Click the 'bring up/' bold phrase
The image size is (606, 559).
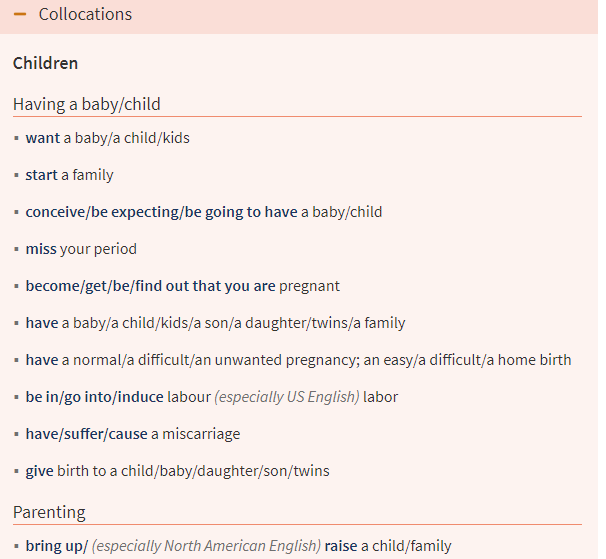[56, 546]
